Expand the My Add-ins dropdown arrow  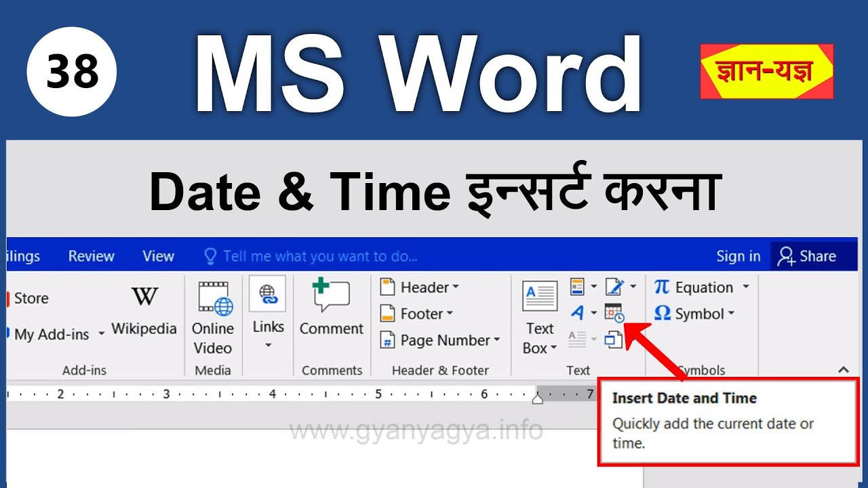pyautogui.click(x=102, y=334)
